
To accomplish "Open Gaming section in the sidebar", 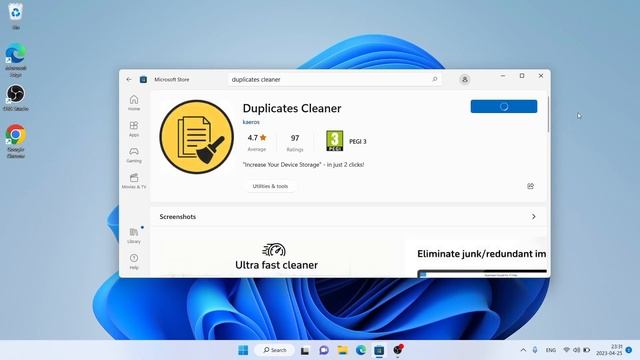I will coord(134,155).
